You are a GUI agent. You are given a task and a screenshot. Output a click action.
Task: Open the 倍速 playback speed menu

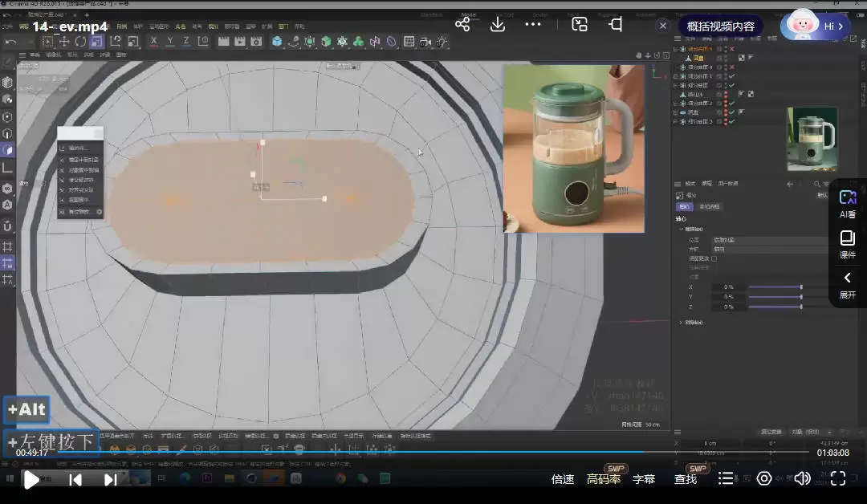coord(563,479)
